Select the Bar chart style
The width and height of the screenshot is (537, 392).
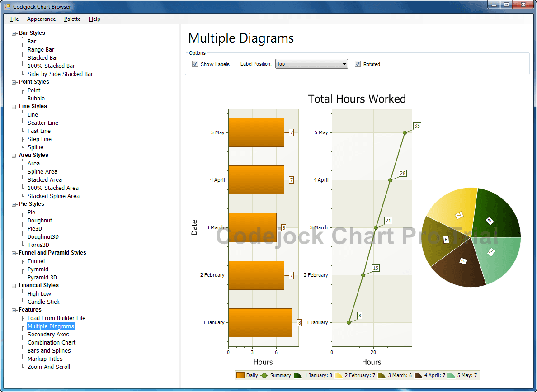coord(32,42)
